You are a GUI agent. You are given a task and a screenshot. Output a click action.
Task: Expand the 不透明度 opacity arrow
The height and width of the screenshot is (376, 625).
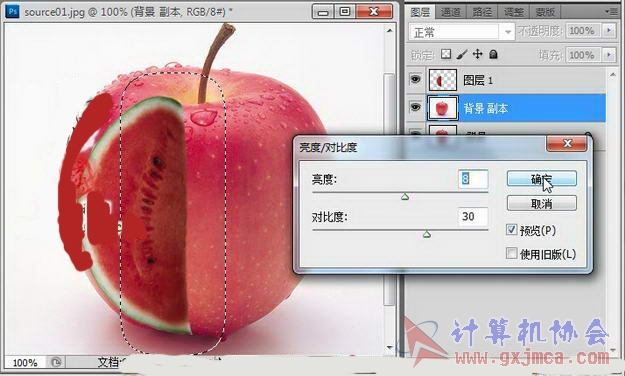(609, 31)
